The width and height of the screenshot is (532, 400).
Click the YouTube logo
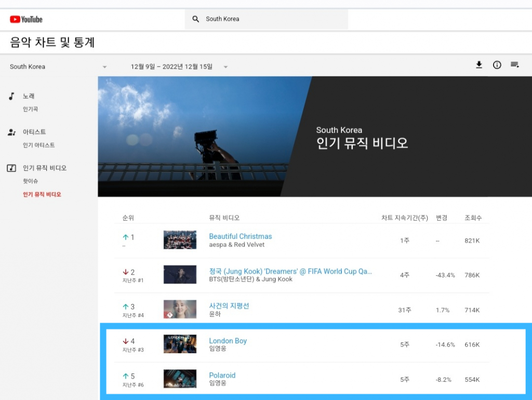(x=26, y=19)
